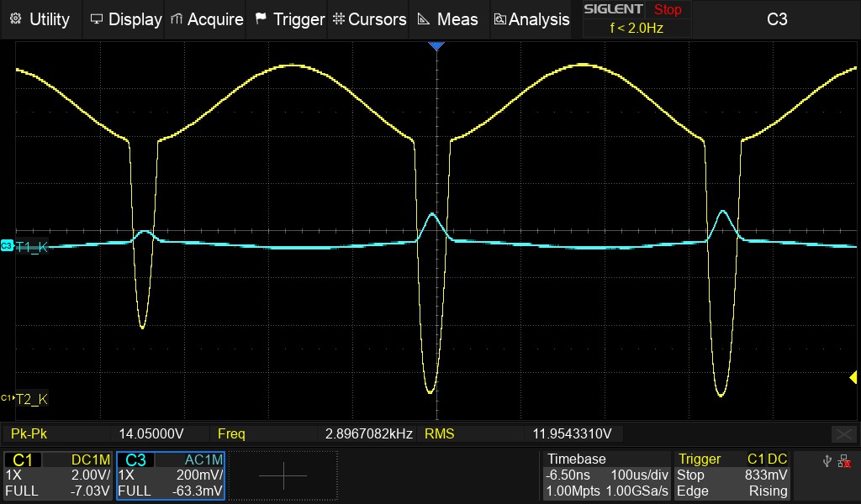This screenshot has height=504, width=861.
Task: Open the Meas measurement menu
Action: coord(448,19)
